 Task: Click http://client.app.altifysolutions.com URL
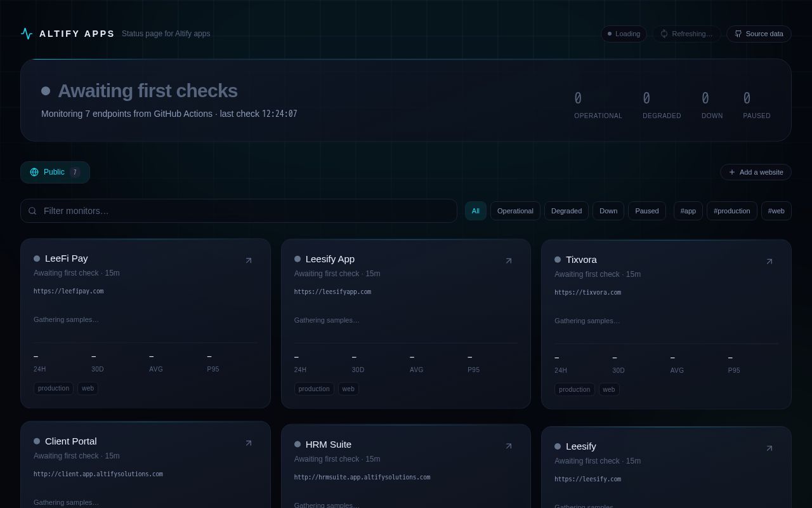coord(98,474)
